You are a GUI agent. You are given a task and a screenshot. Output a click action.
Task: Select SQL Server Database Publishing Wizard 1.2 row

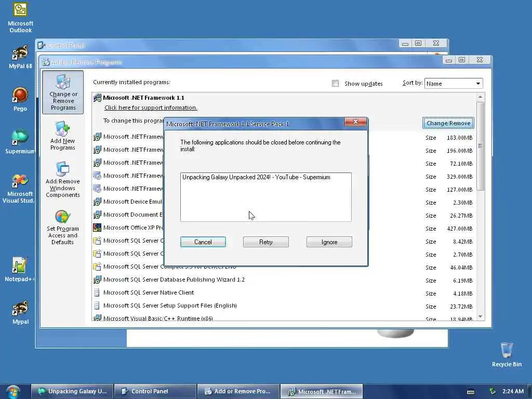[284, 280]
